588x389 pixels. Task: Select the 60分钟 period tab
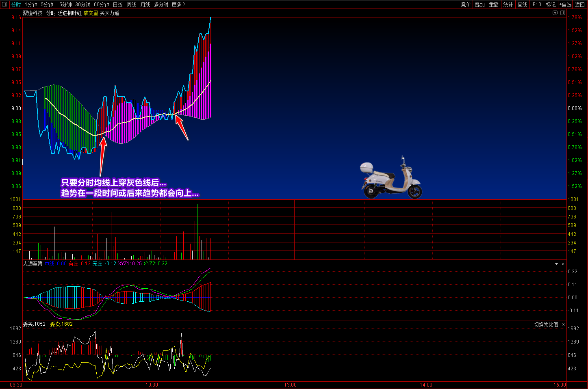tap(101, 4)
